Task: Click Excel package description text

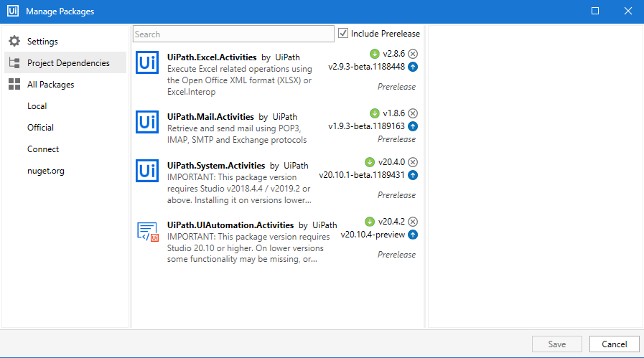Action: point(240,80)
